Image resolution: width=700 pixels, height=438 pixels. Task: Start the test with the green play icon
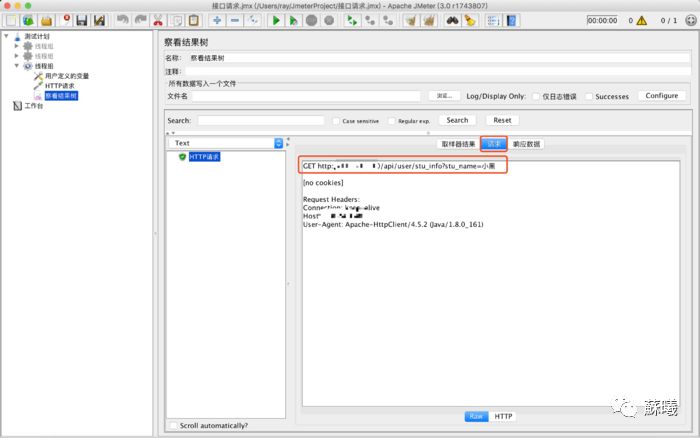tap(276, 21)
